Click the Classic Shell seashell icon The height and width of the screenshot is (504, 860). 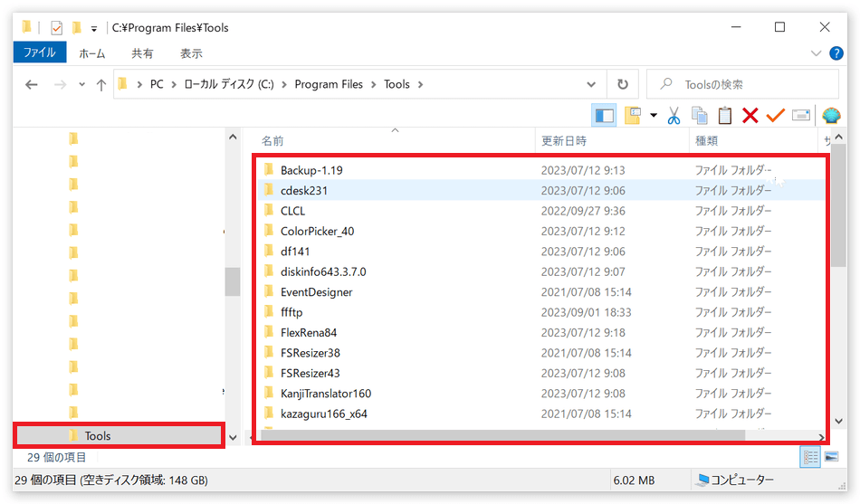pos(830,115)
